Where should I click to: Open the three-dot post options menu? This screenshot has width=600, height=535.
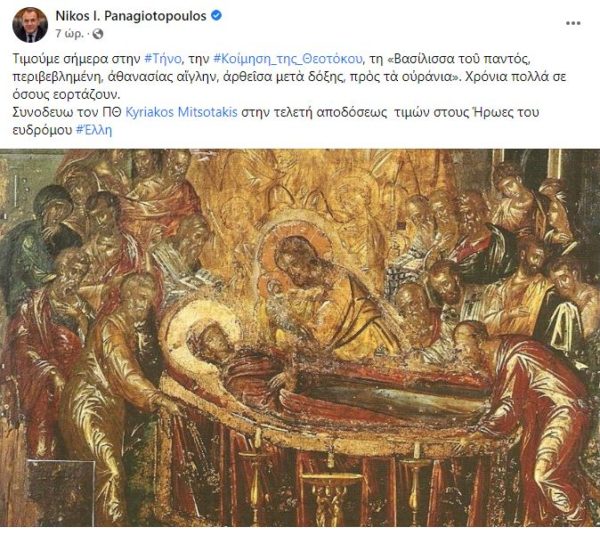[573, 23]
